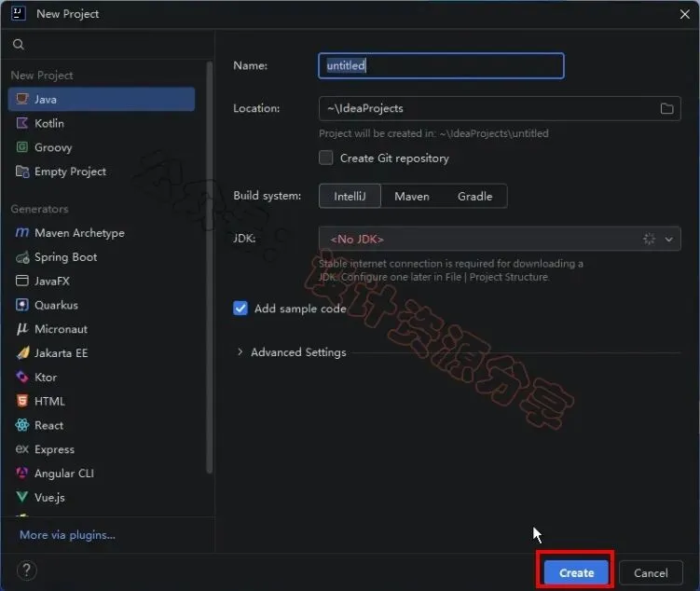Open the JDK dropdown arrow
Viewport: 700px width, 591px height.
[668, 240]
